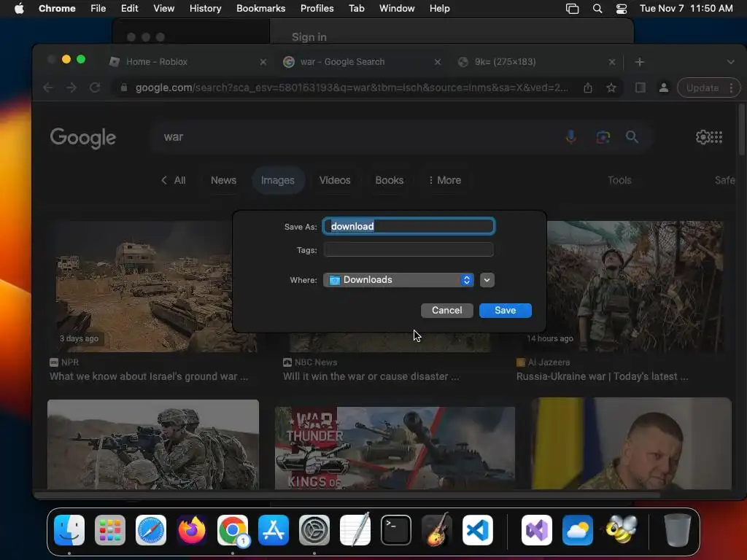Screen dimensions: 747x560
Task: View site info lock icon
Action: point(124,87)
